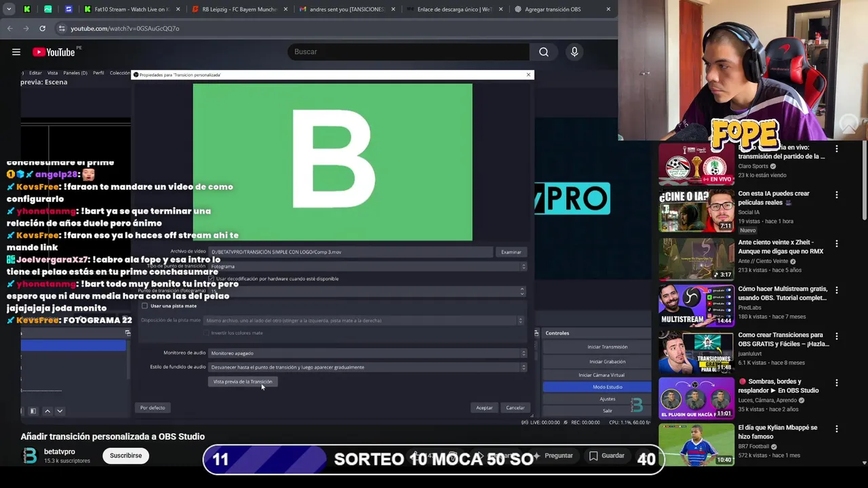Screen dimensions: 868x488
Task: Open the second pinned green chart tab
Action: pyautogui.click(x=47, y=9)
